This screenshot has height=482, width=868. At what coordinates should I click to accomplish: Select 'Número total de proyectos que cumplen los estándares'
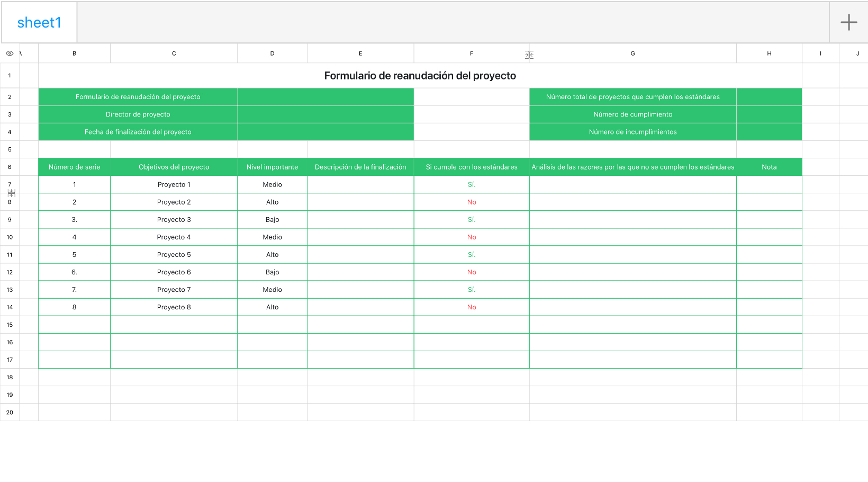click(633, 97)
